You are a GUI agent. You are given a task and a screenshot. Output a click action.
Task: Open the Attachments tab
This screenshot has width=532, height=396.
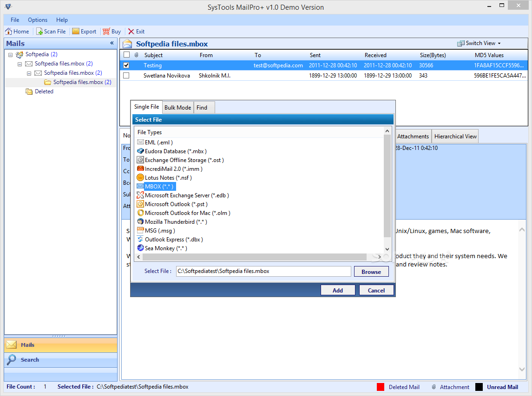point(413,136)
